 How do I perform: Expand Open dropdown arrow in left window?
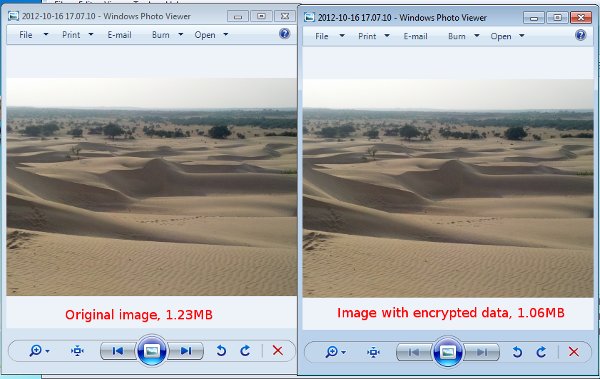(226, 34)
